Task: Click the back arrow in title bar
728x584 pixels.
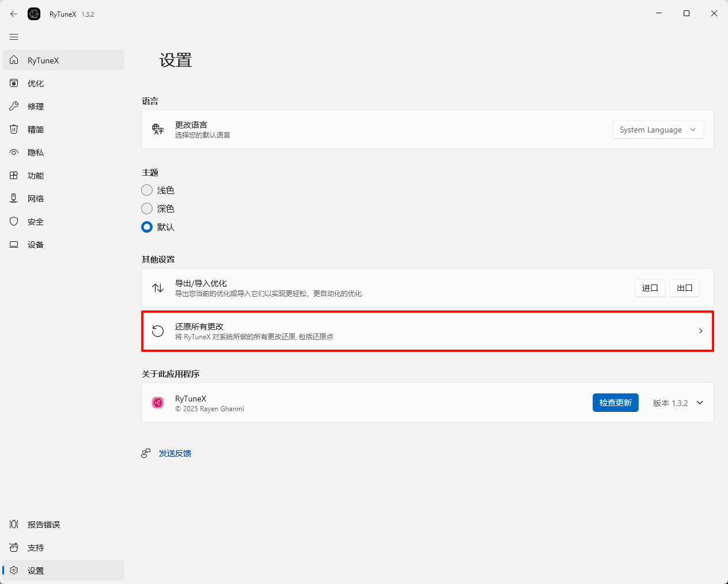Action: click(x=14, y=14)
